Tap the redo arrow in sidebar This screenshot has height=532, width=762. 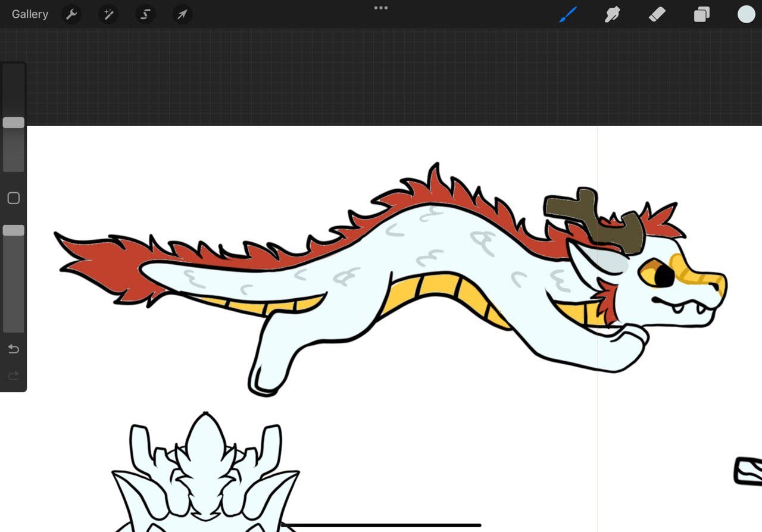coord(13,375)
